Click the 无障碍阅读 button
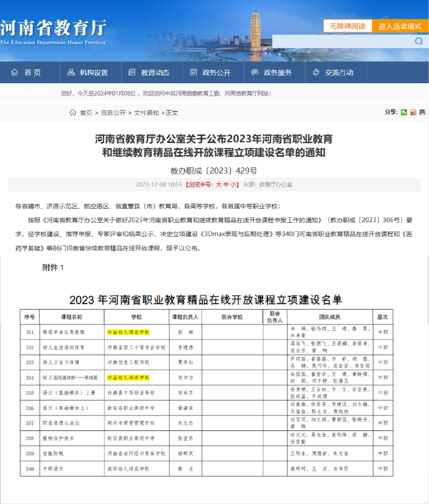The image size is (429, 504). click(x=347, y=26)
